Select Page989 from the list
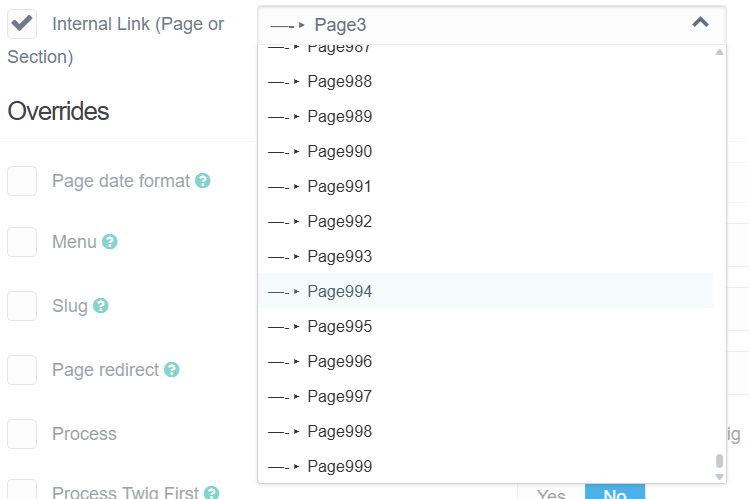Image resolution: width=749 pixels, height=499 pixels. coord(485,116)
